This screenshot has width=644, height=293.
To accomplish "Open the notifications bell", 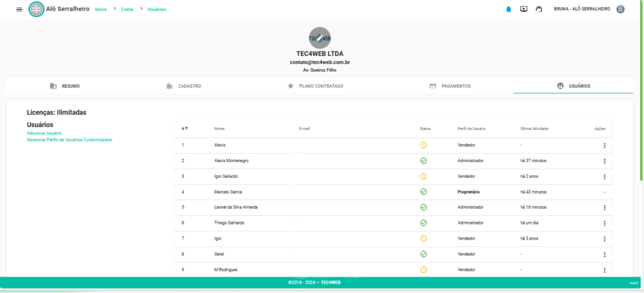I will coord(509,9).
